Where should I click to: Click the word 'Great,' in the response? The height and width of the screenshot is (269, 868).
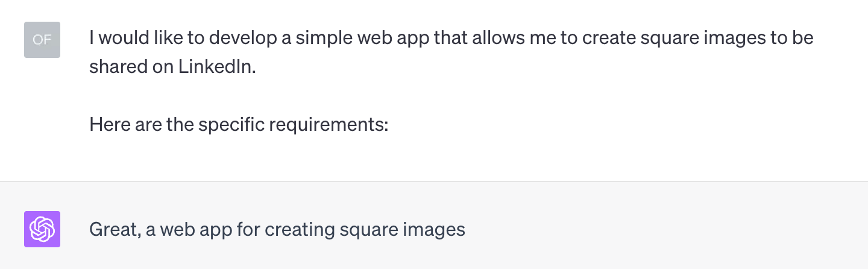[115, 230]
